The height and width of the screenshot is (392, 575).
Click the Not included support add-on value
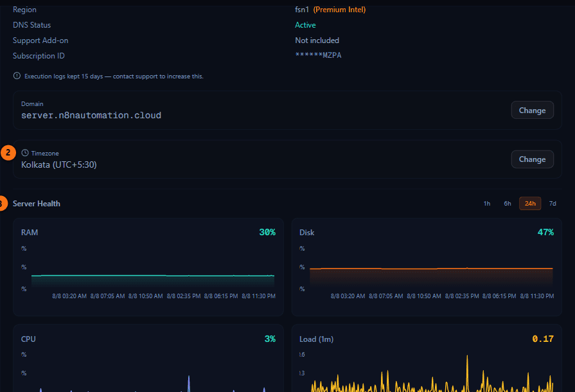317,40
